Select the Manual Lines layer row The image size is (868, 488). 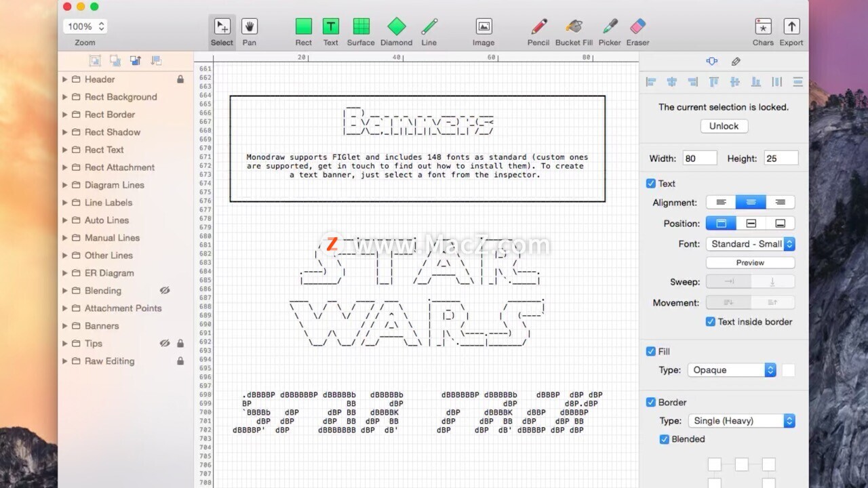coord(125,238)
